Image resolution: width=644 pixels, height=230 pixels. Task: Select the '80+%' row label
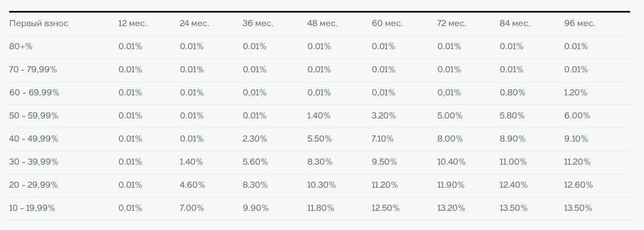point(21,47)
